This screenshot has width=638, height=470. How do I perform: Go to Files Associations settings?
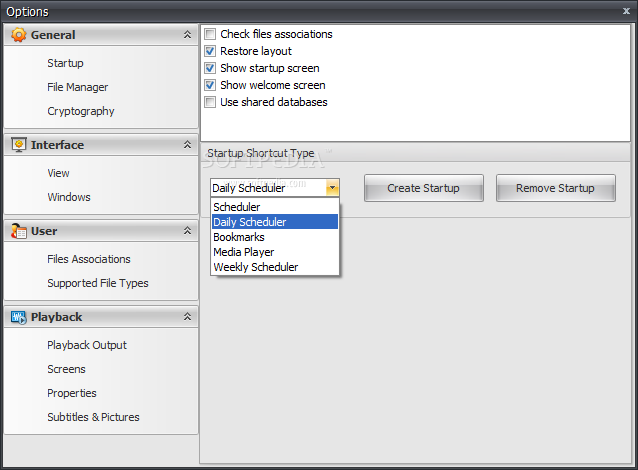[x=89, y=259]
